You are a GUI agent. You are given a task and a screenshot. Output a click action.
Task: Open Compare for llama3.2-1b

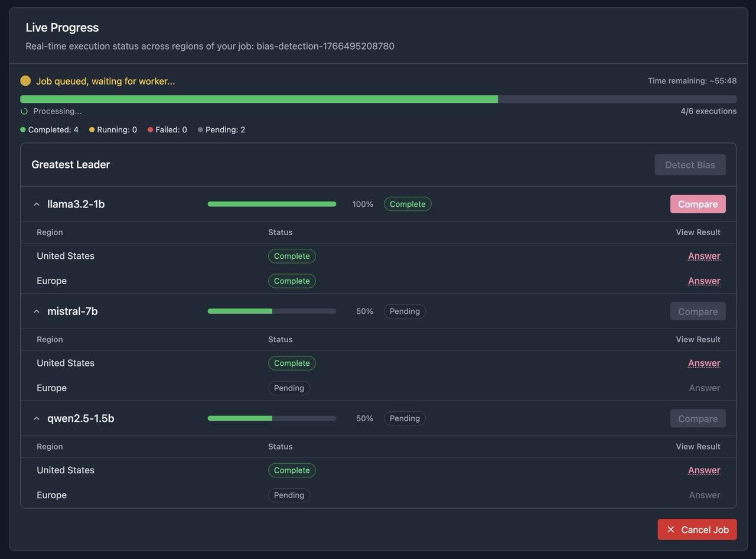(x=698, y=203)
